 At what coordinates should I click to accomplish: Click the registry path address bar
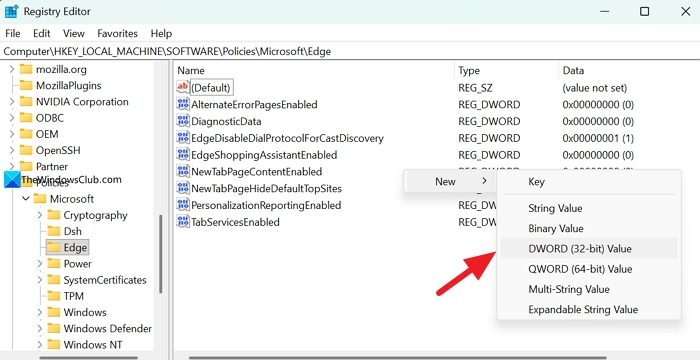[x=350, y=51]
